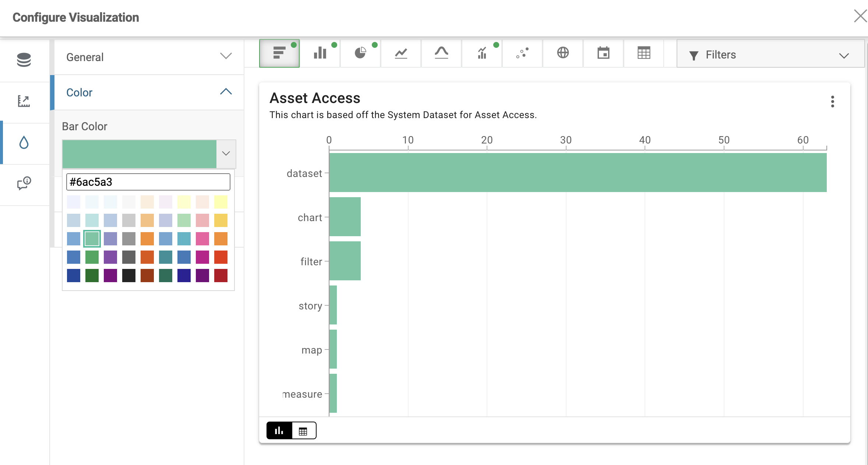Image resolution: width=868 pixels, height=465 pixels.
Task: Pick the scatter plot chart type
Action: 522,53
